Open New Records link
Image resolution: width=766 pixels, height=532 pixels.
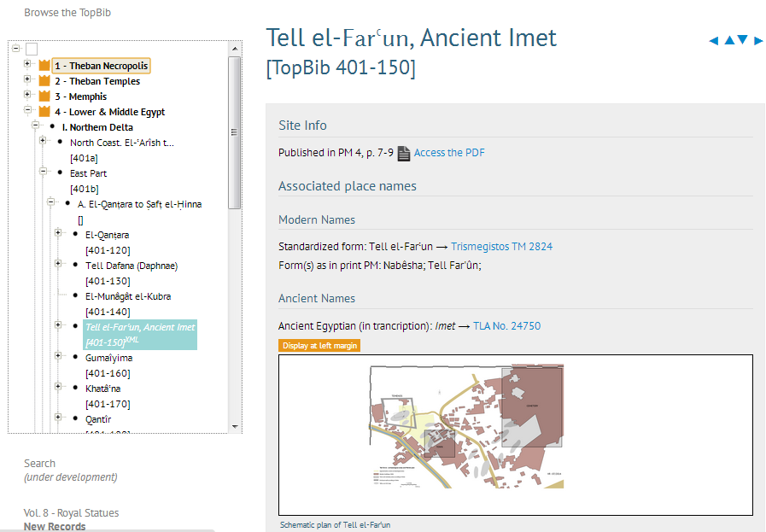[x=55, y=527]
